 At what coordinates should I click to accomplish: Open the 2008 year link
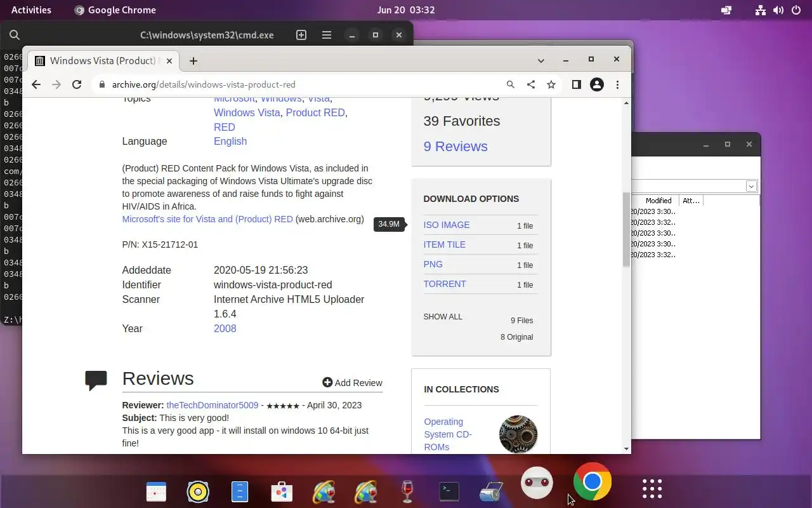225,328
